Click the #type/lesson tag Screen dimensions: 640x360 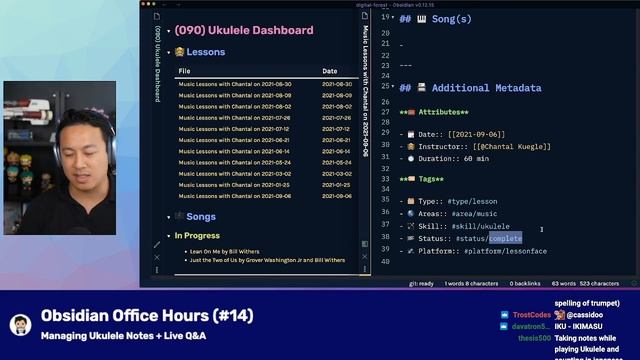click(x=472, y=201)
